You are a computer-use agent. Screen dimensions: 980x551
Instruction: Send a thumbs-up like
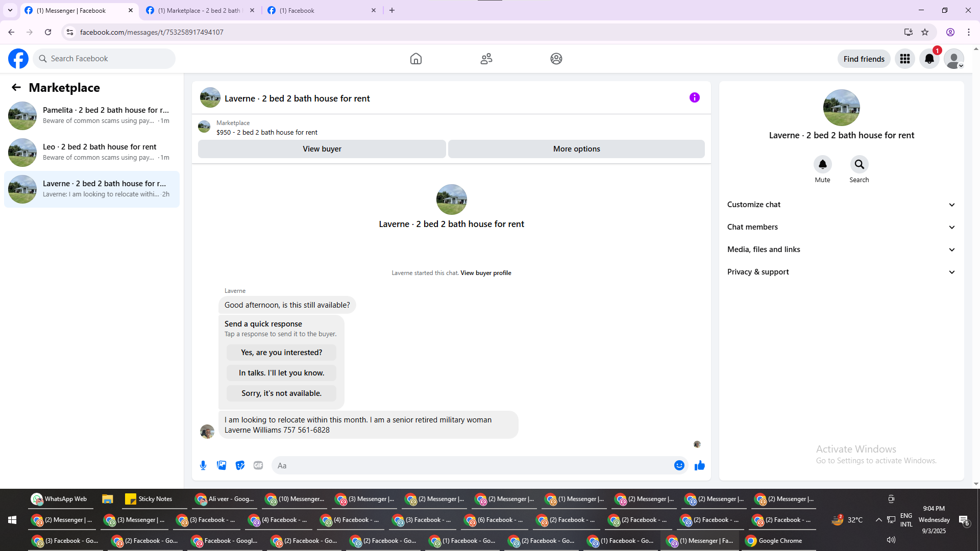(700, 465)
